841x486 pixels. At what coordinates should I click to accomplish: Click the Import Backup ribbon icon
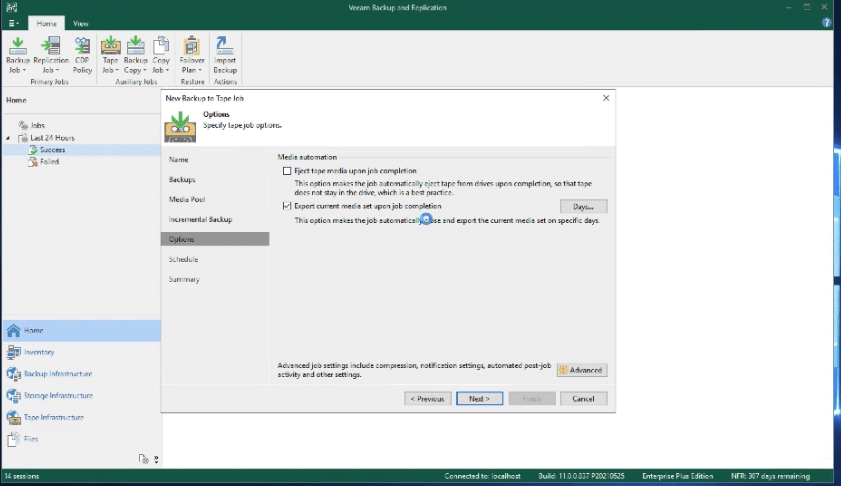(x=225, y=55)
